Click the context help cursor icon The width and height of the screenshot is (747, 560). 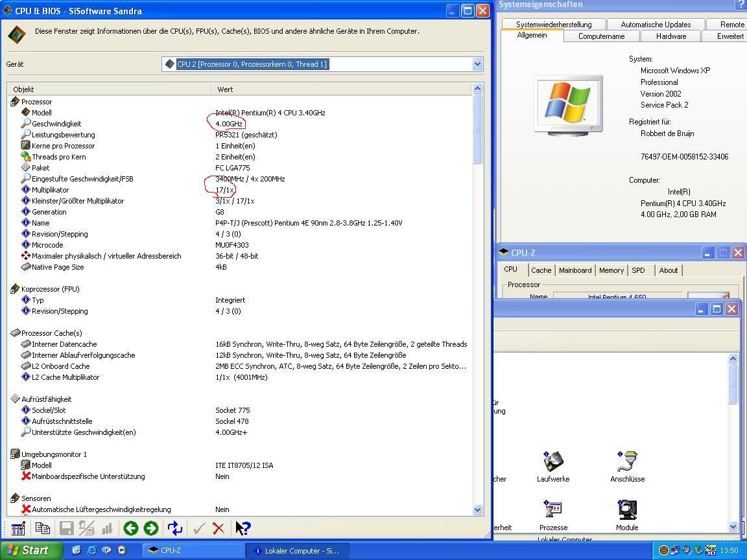(x=243, y=528)
